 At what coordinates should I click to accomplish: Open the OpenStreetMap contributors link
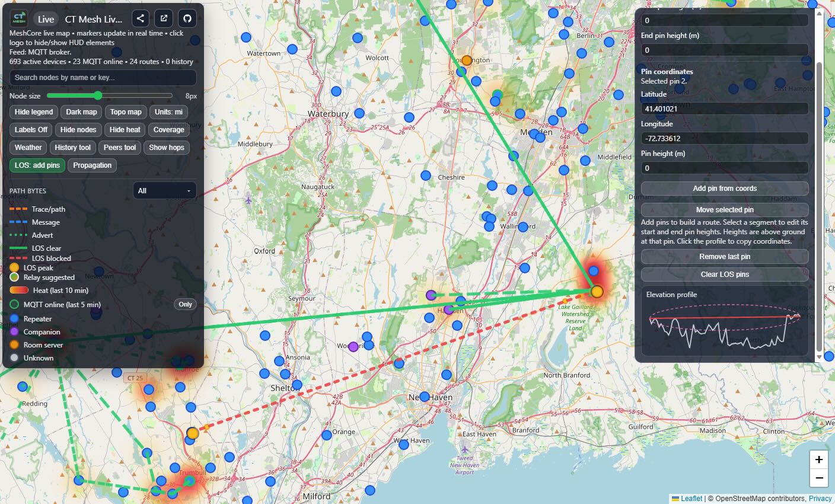(x=761, y=499)
